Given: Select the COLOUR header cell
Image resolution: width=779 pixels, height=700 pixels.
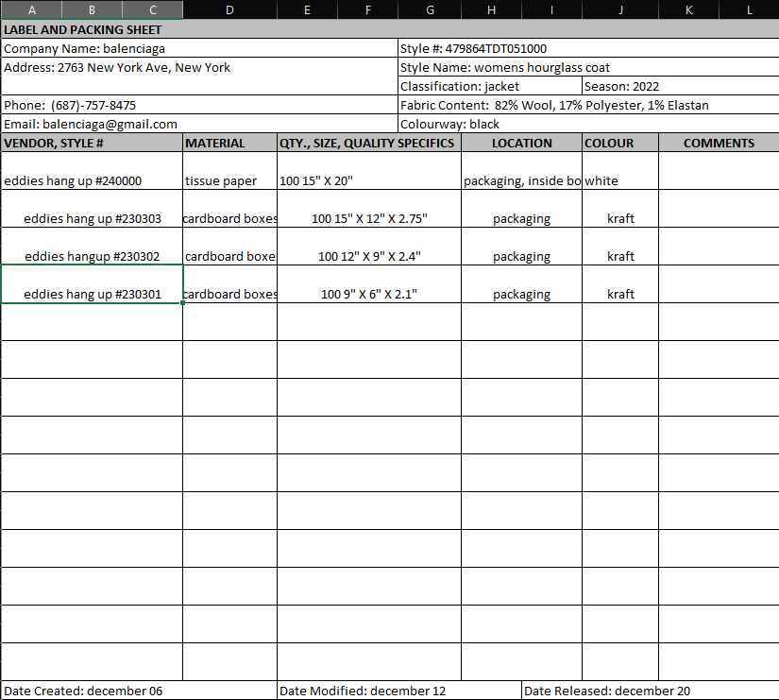Looking at the screenshot, I should [x=620, y=143].
